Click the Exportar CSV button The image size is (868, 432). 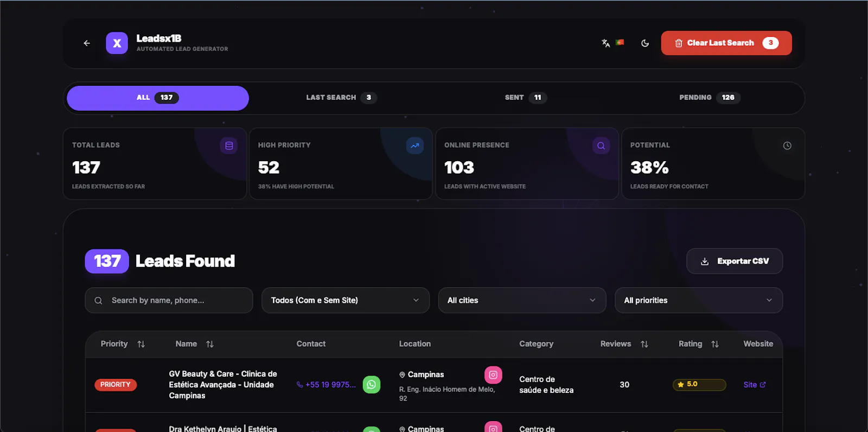click(735, 261)
